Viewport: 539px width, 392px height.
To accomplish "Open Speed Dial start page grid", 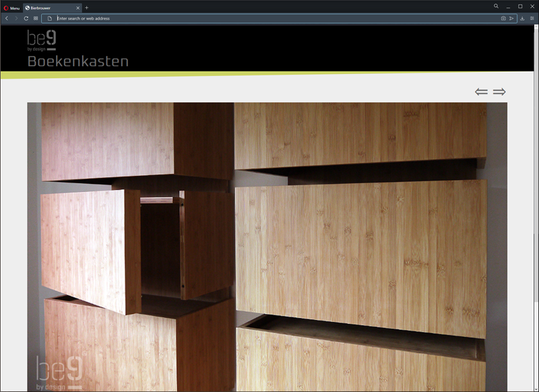I will pos(36,18).
